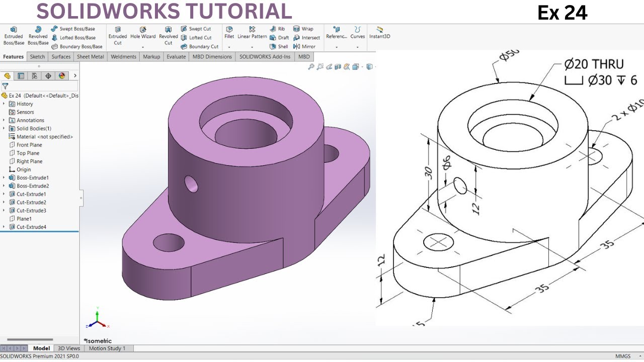Expand Boss-Extrude1 feature node
Viewport: 644px width, 362px height.
pyautogui.click(x=4, y=177)
